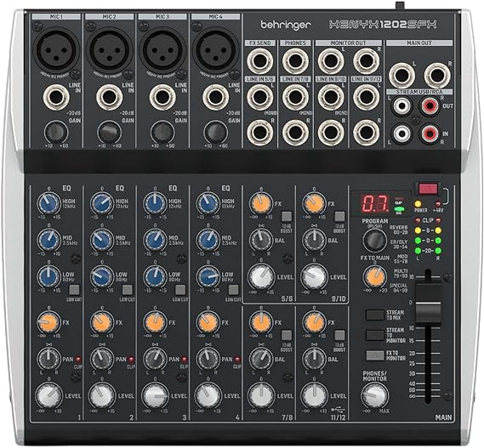Turn the 9/10 channel FX knob
This screenshot has height=448, width=484.
[314, 203]
